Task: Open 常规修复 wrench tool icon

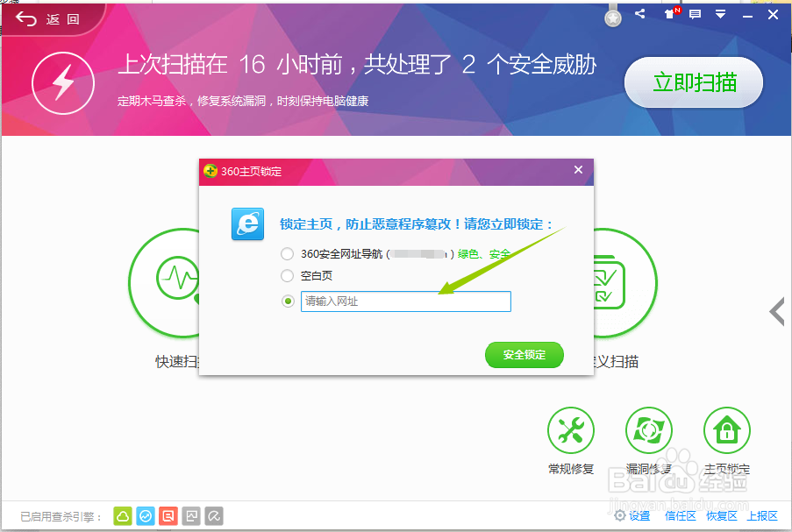Action: point(571,430)
